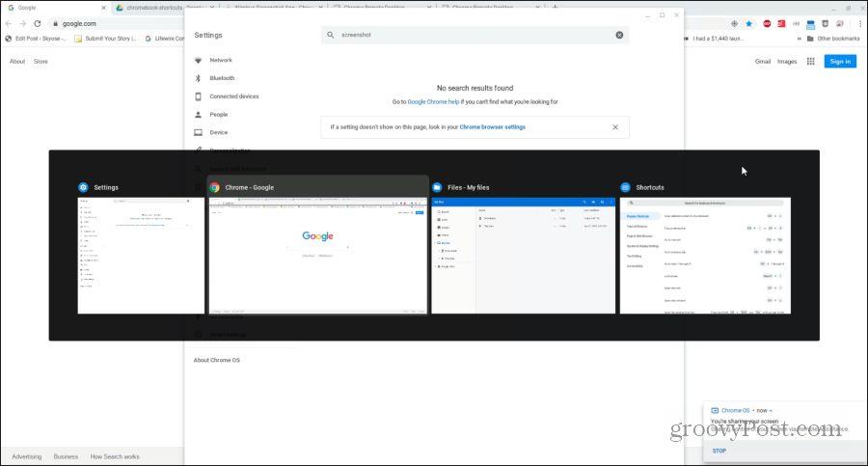Image resolution: width=868 pixels, height=466 pixels.
Task: Open a new browser tab
Action: 556,7
